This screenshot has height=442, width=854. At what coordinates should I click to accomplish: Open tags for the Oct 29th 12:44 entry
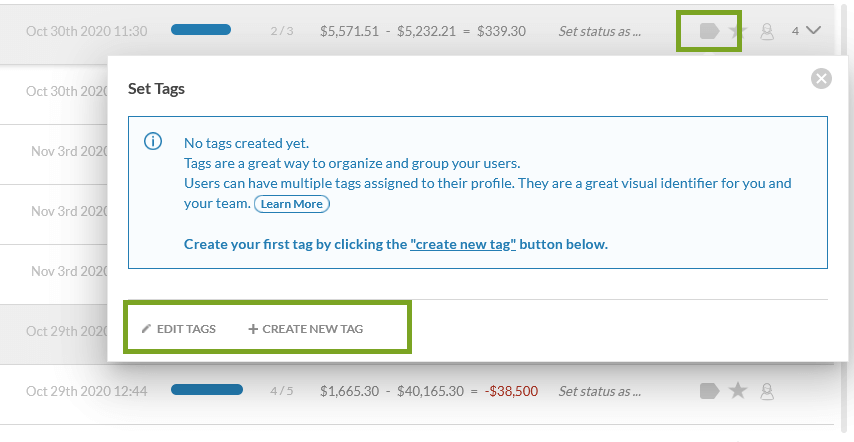709,390
